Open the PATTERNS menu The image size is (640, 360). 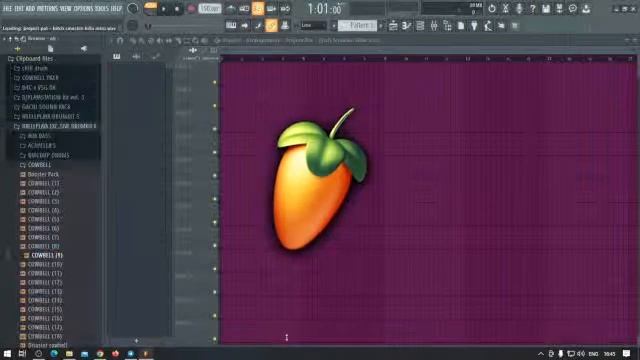(x=47, y=9)
